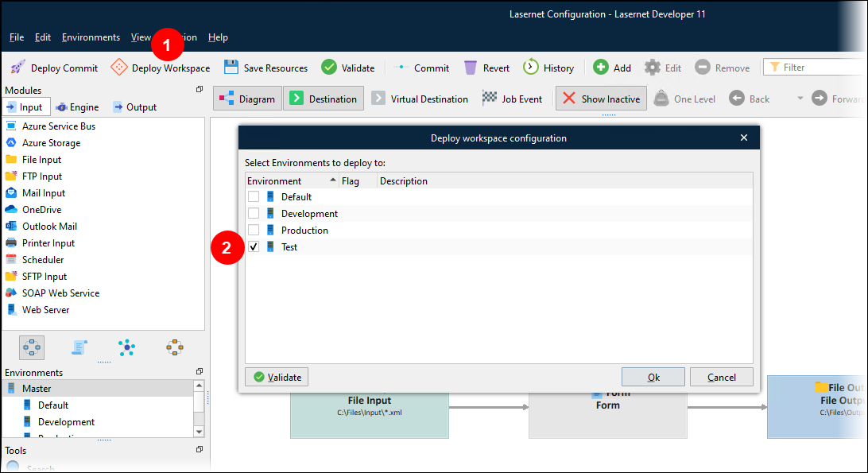Toggle the Destination view button
The height and width of the screenshot is (473, 868).
[x=324, y=99]
